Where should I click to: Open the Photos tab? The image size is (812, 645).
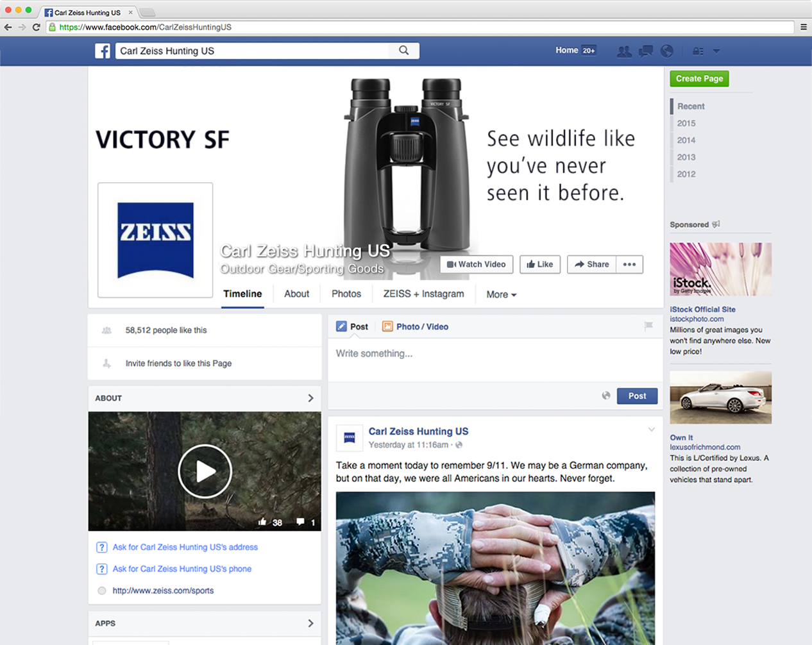tap(346, 294)
